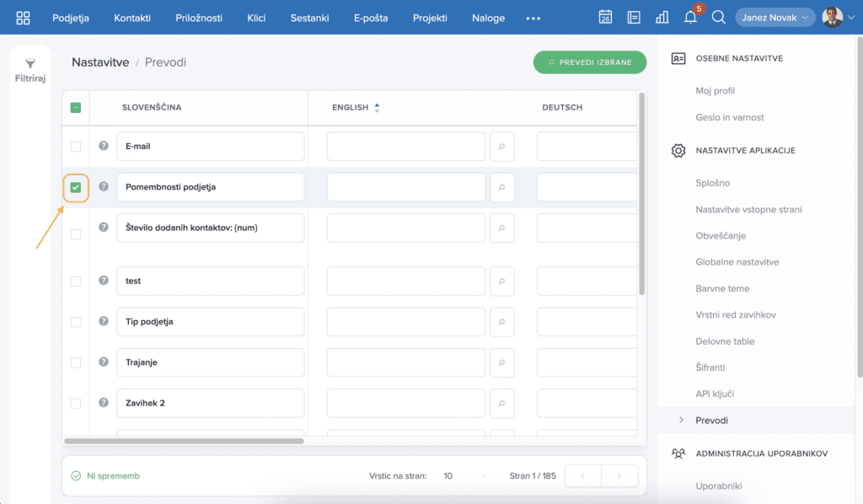
Task: Uncheck the Pomembnosti podjetja checkbox
Action: pyautogui.click(x=76, y=187)
